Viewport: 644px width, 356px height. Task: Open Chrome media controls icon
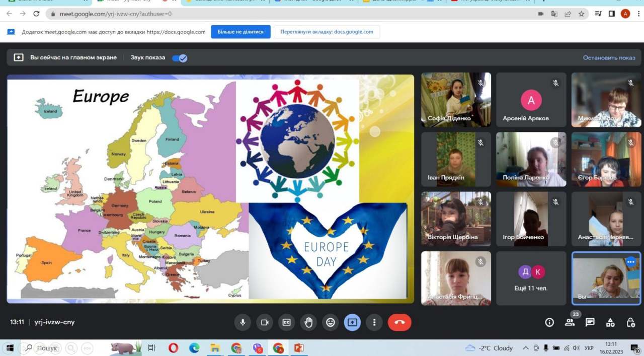[x=598, y=14]
